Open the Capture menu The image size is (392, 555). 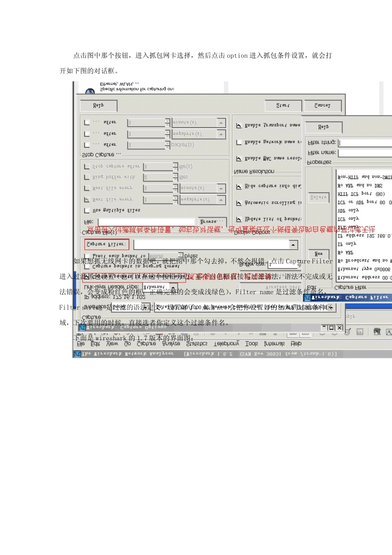click(x=146, y=344)
